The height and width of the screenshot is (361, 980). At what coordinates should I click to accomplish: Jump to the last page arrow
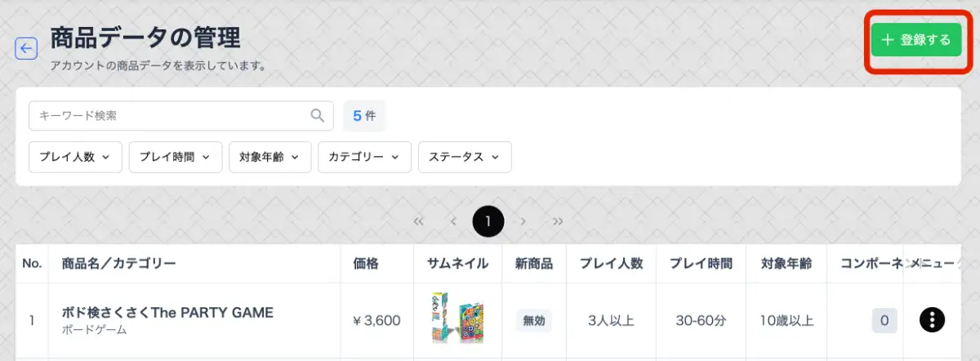[x=559, y=221]
